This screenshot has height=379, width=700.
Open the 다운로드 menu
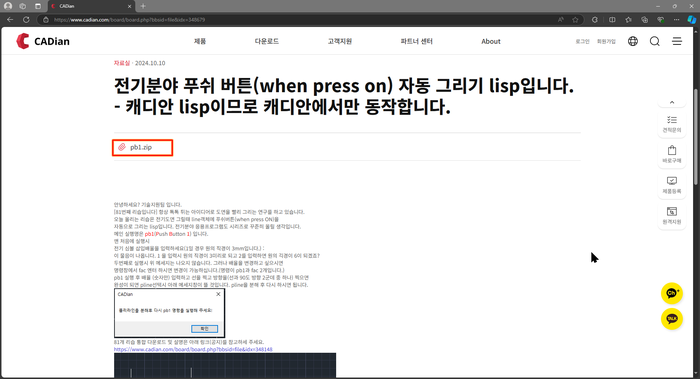pyautogui.click(x=267, y=41)
